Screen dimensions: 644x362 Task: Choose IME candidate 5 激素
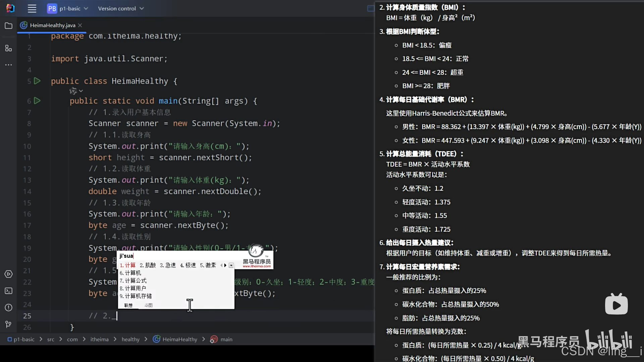[208, 265]
